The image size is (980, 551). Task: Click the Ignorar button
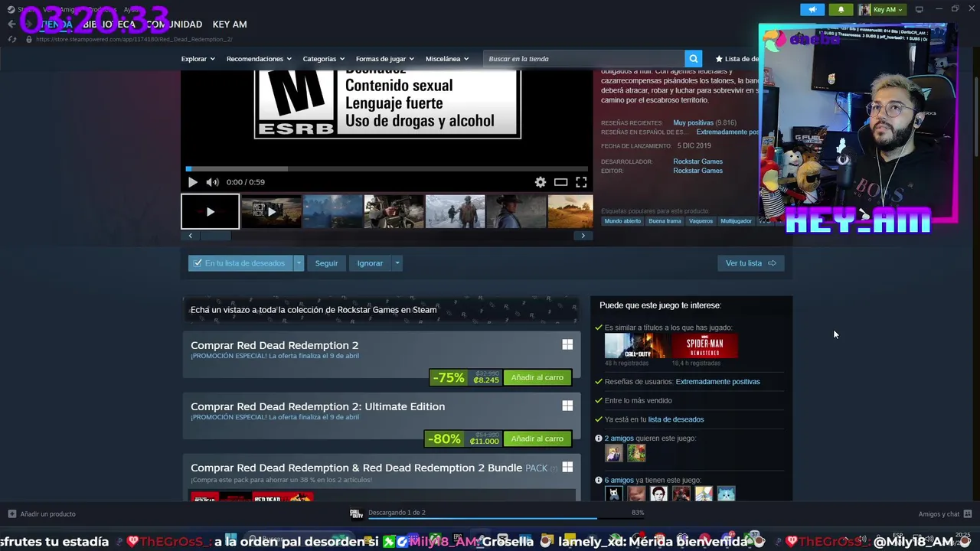(370, 263)
